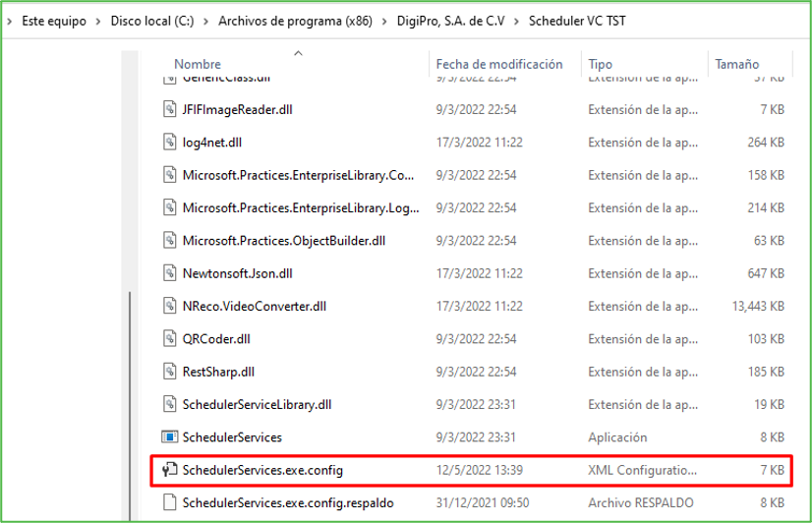Click the SchedulerServices application icon
Image resolution: width=812 pixels, height=523 pixels.
pos(169,437)
